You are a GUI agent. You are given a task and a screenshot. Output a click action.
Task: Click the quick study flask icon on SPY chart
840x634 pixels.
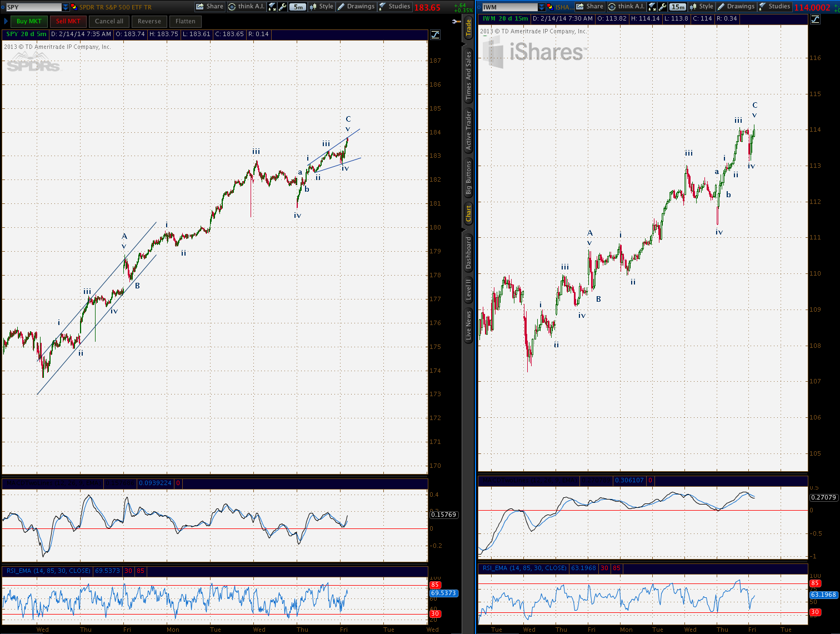click(273, 7)
